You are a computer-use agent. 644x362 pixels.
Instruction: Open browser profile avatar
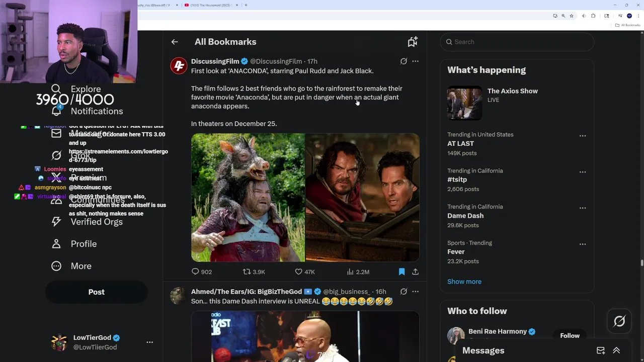(x=629, y=16)
